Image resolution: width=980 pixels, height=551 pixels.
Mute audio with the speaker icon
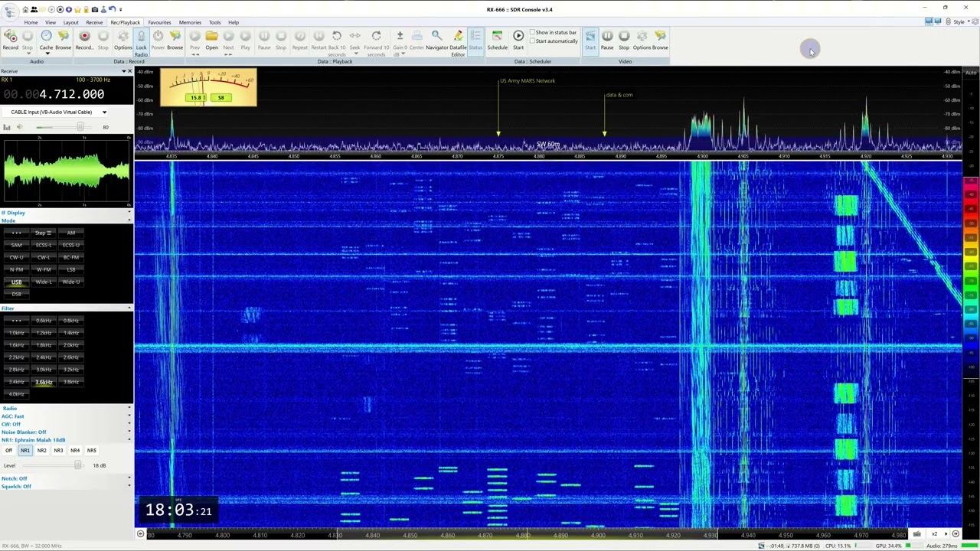(x=19, y=127)
